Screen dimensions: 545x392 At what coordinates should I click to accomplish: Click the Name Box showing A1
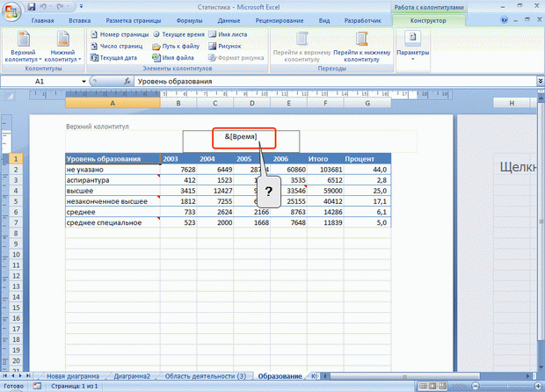pos(40,82)
